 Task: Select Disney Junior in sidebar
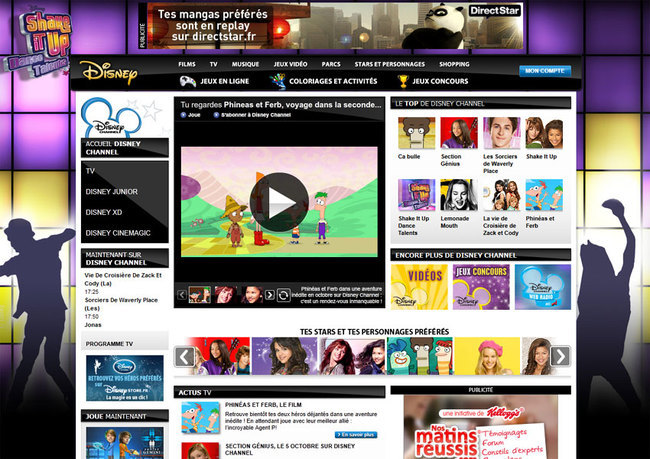pyautogui.click(x=112, y=192)
